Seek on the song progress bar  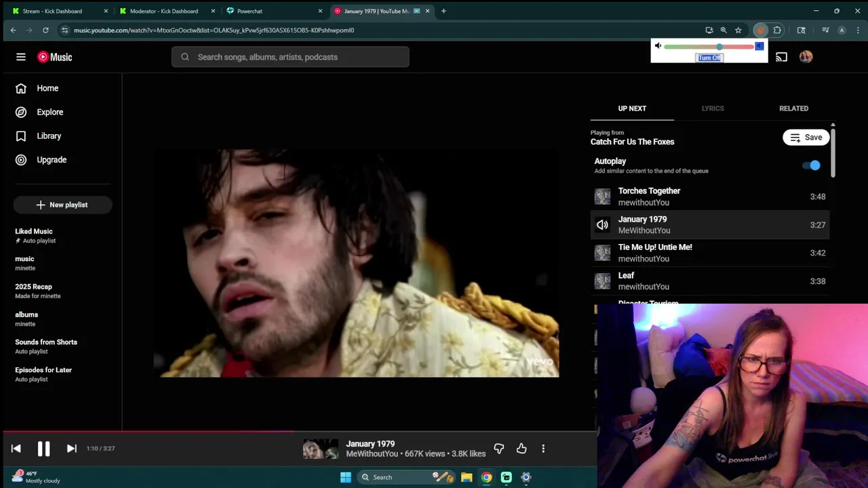[x=298, y=431]
